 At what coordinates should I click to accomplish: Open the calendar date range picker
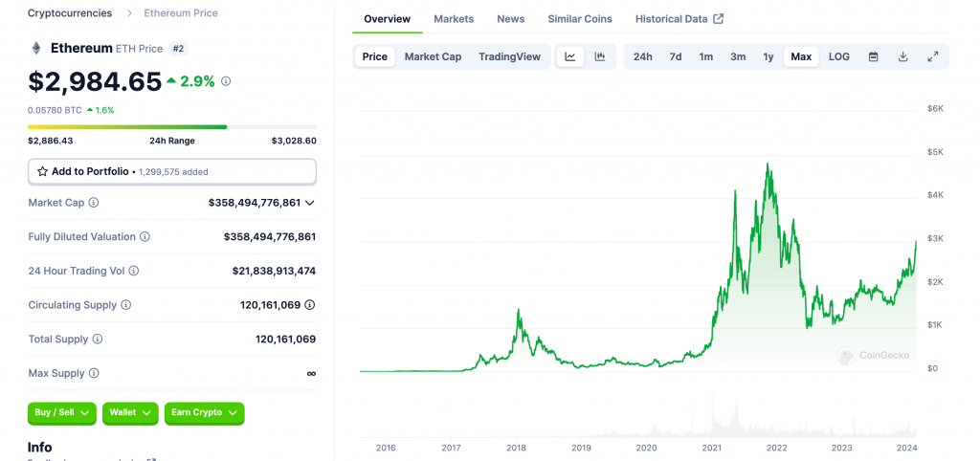click(873, 56)
